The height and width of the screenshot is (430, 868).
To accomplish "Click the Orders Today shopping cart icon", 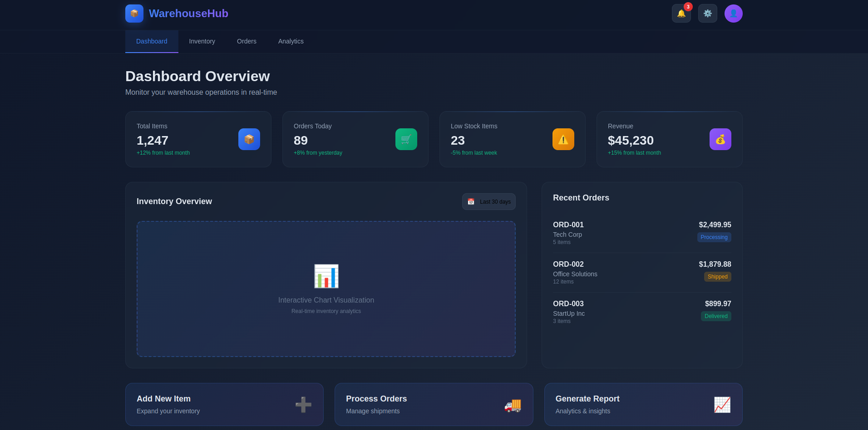I will (406, 139).
